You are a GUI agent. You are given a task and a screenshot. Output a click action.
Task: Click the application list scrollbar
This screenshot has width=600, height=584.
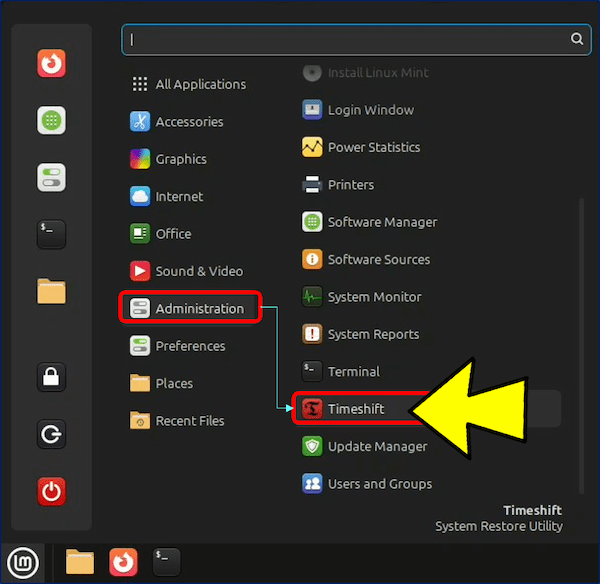[581, 346]
